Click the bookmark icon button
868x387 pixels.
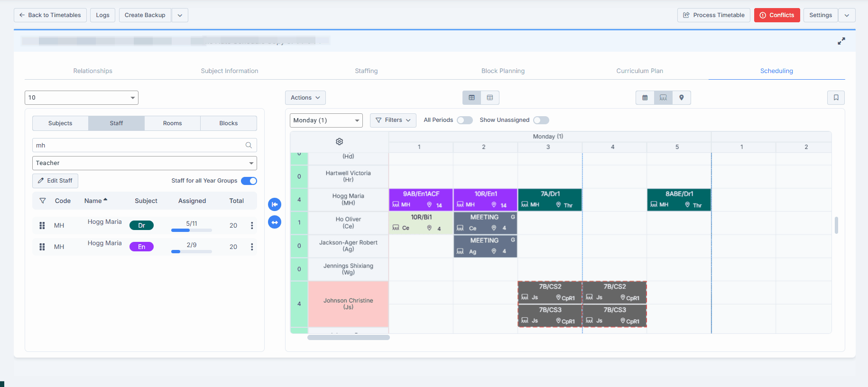836,98
